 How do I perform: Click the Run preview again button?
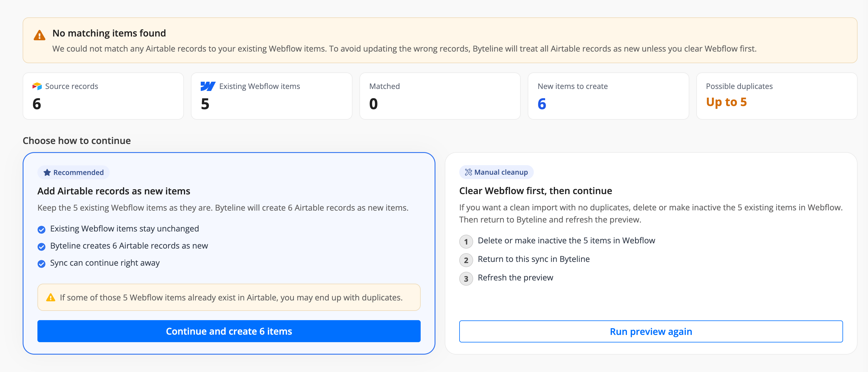point(651,331)
